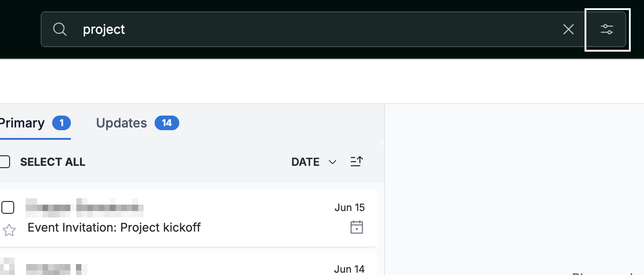This screenshot has height=275, width=644.
Task: Star the Project kickoff email
Action: 9,230
